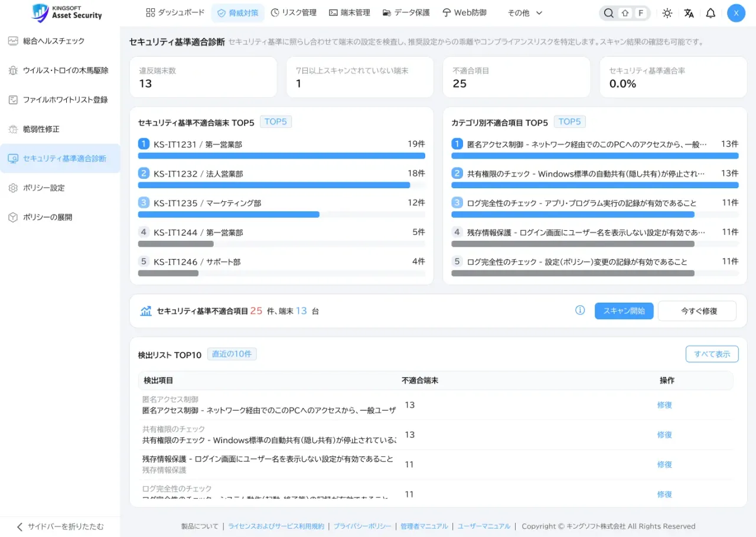Go to the ダッシュボード tab
Viewport: 756px width, 537px height.
175,12
